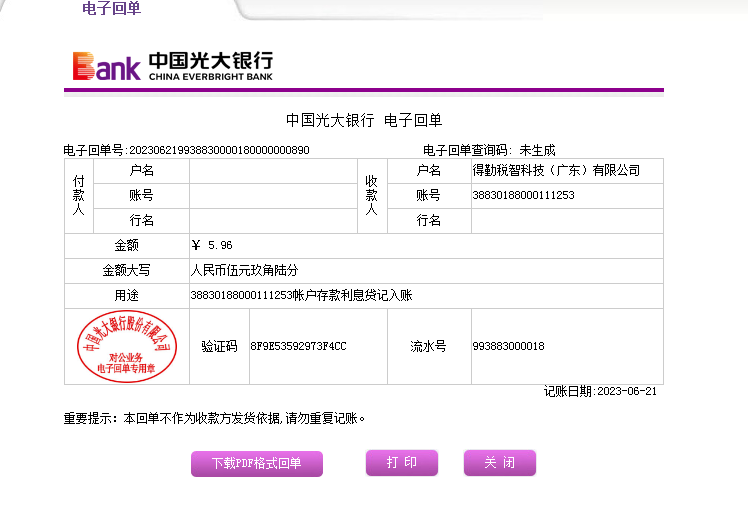Select payee account number 38830188000111253
748x511 pixels.
point(523,195)
